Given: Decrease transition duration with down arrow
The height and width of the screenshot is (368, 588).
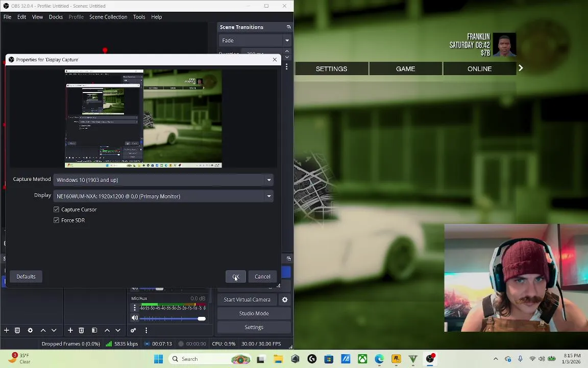Looking at the screenshot, I should [x=287, y=57].
